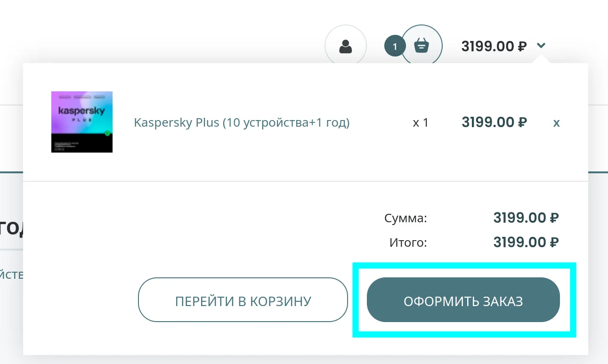The width and height of the screenshot is (608, 364).
Task: Click the kaspersky logo text in thumbnail
Action: pos(81,111)
